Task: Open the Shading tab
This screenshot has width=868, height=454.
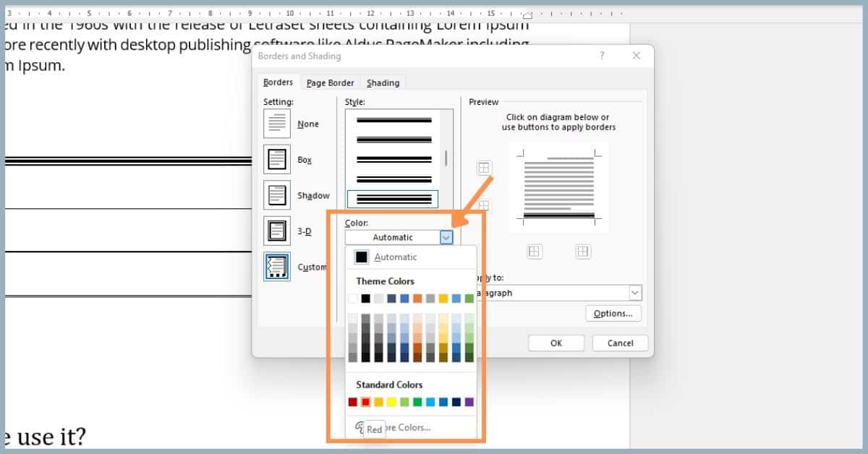Action: pyautogui.click(x=383, y=82)
